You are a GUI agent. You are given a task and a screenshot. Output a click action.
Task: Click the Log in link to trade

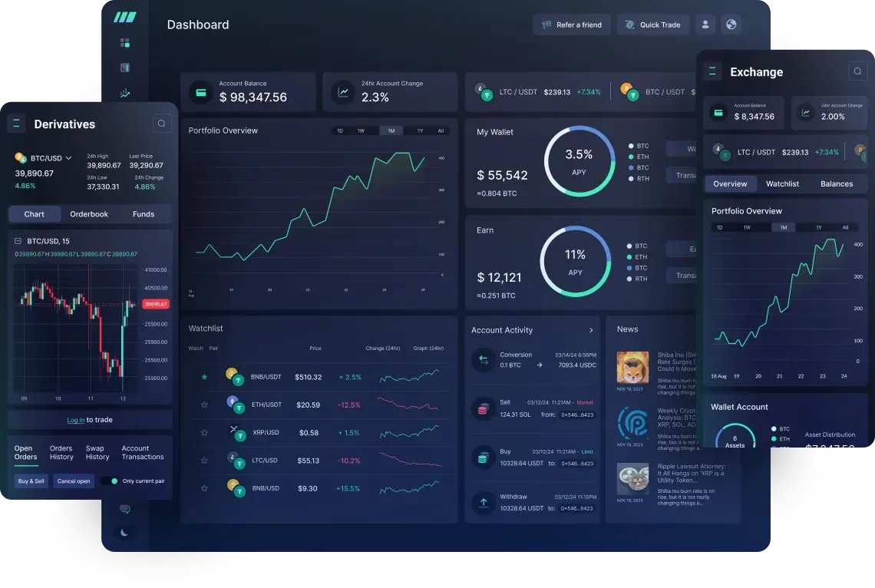(x=75, y=420)
